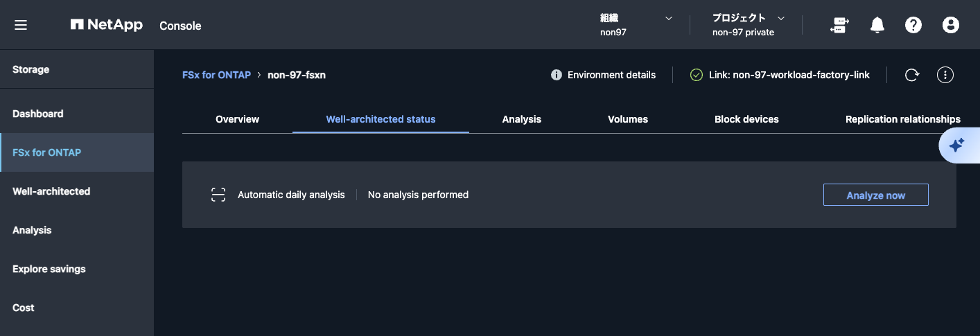
Task: Select FSx for ONTAP in sidebar
Action: 77,152
